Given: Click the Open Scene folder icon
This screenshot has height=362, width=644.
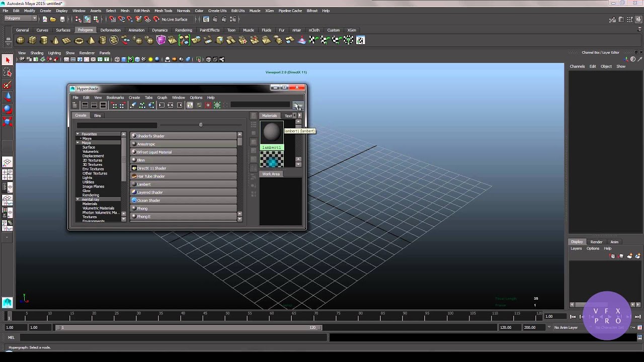Looking at the screenshot, I should 53,19.
